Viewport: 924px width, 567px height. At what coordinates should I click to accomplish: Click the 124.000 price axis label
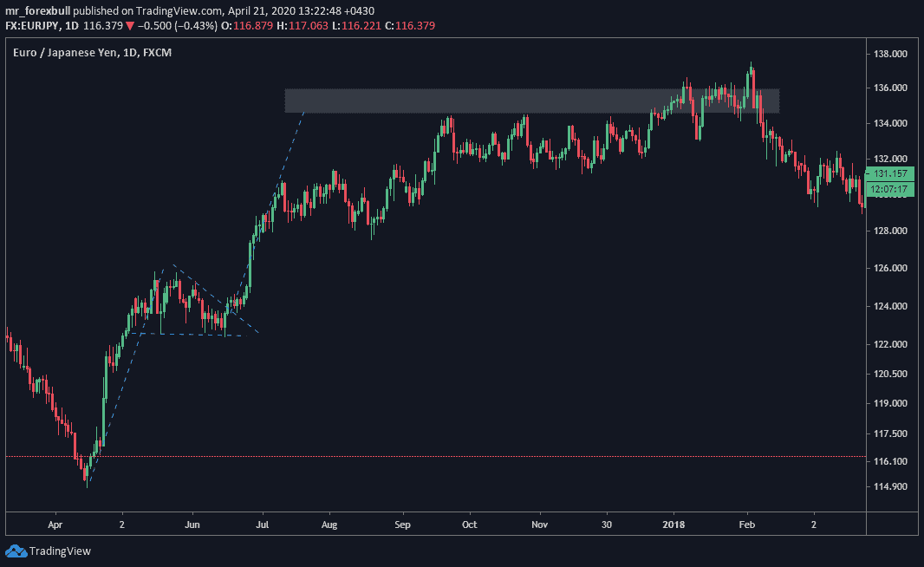click(x=889, y=306)
